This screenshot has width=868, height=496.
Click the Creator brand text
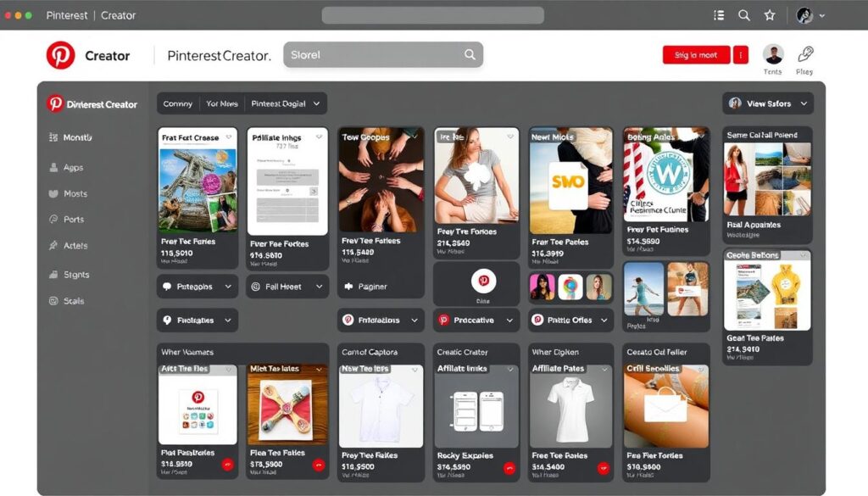pyautogui.click(x=108, y=55)
